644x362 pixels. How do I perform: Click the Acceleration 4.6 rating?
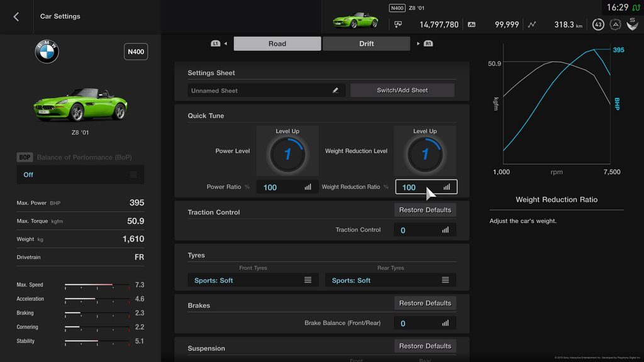[x=140, y=299]
